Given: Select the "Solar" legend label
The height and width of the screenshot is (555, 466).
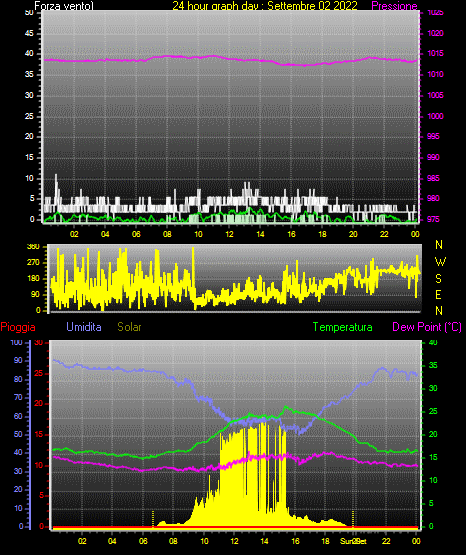Looking at the screenshot, I should pos(129,327).
